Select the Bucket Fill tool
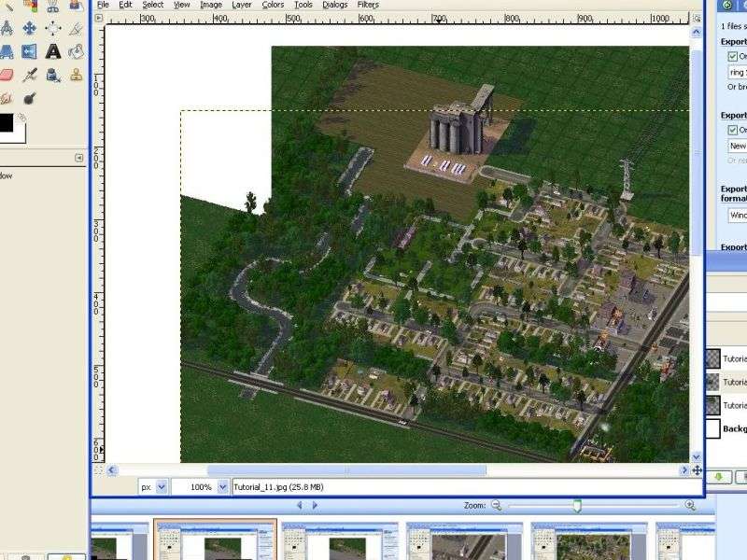Image resolution: width=747 pixels, height=560 pixels. click(x=77, y=51)
